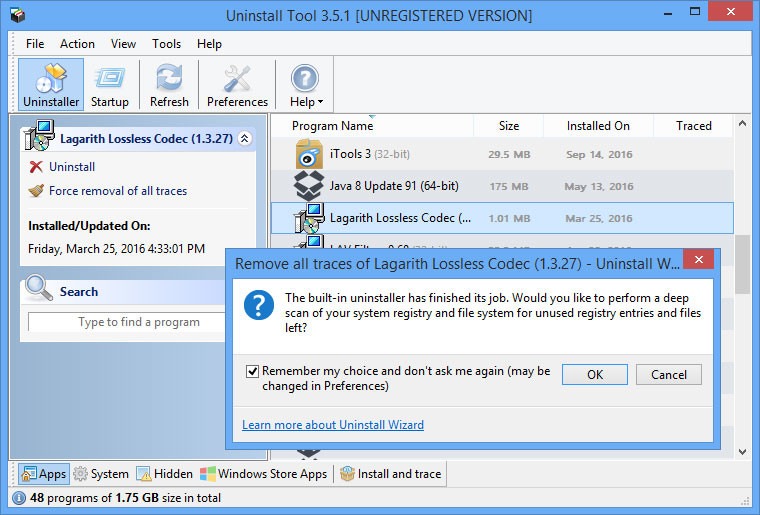Select the iTools 3 (32-bit) entry
760x515 pixels.
click(x=502, y=154)
